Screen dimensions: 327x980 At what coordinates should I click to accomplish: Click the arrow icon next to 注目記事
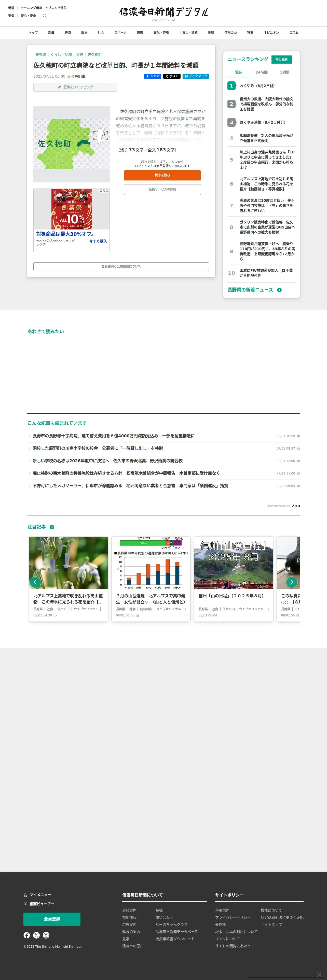coord(52,527)
